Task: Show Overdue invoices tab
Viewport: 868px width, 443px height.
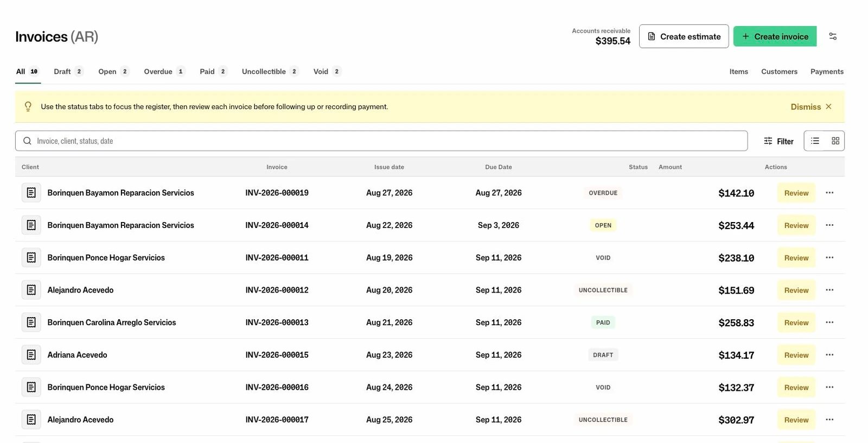Action: pyautogui.click(x=164, y=72)
